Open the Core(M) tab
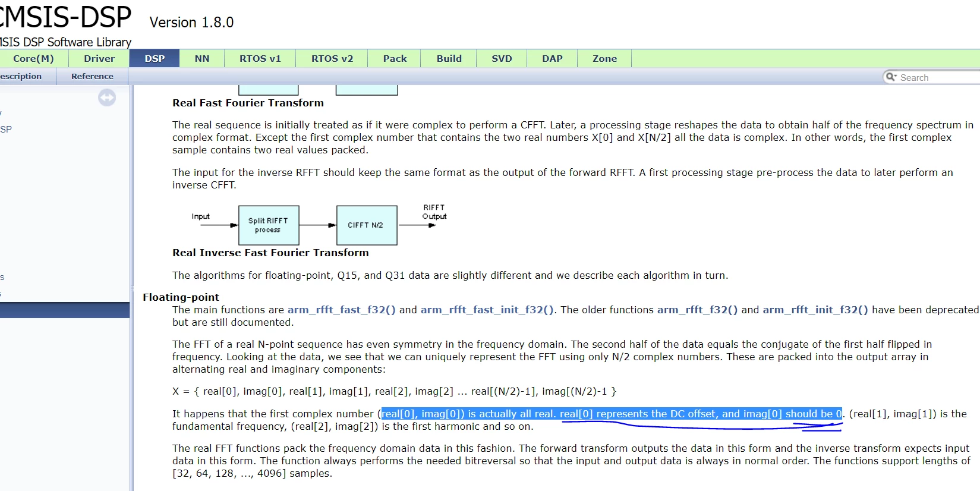 [33, 58]
